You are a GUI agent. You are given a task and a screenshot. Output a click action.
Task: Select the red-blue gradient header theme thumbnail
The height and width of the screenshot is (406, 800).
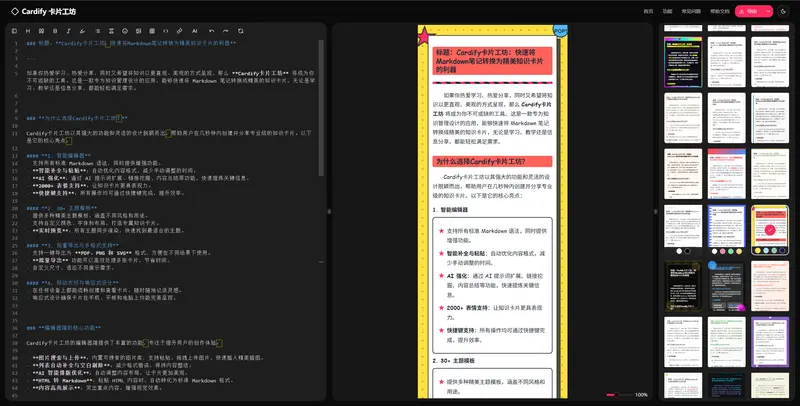pos(727,174)
